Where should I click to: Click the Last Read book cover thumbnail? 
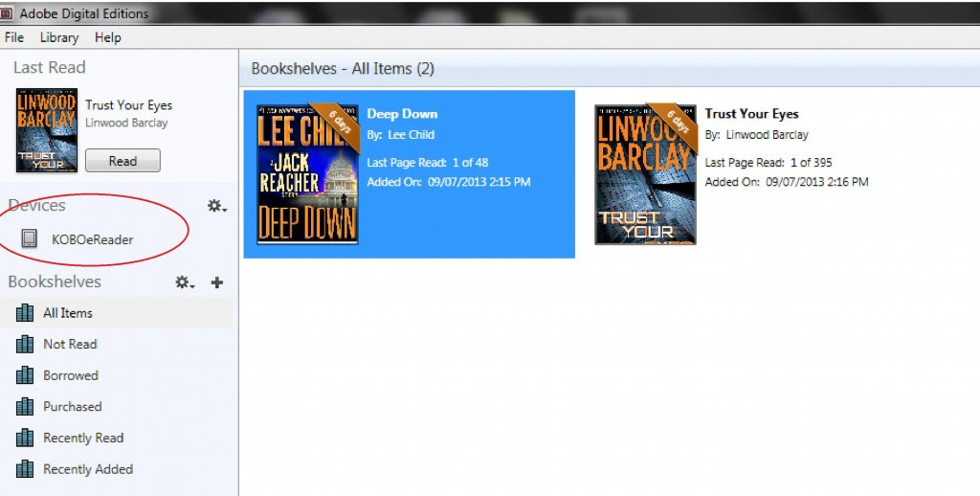click(x=47, y=130)
